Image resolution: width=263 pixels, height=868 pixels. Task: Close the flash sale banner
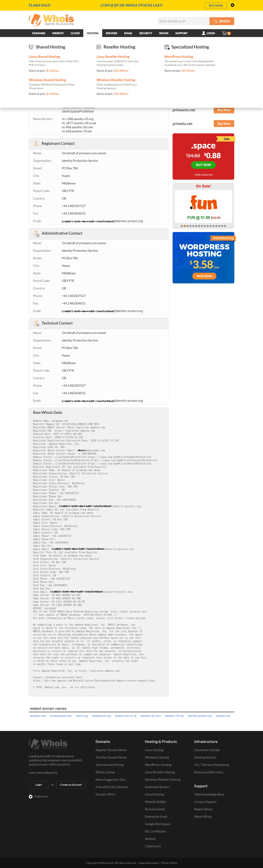(232, 5)
